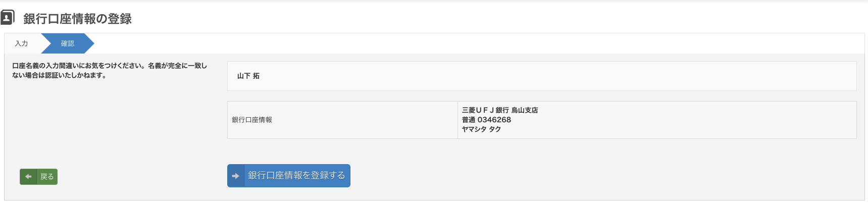Image resolution: width=868 pixels, height=203 pixels.
Task: Click the 戻る button label
Action: 47,177
